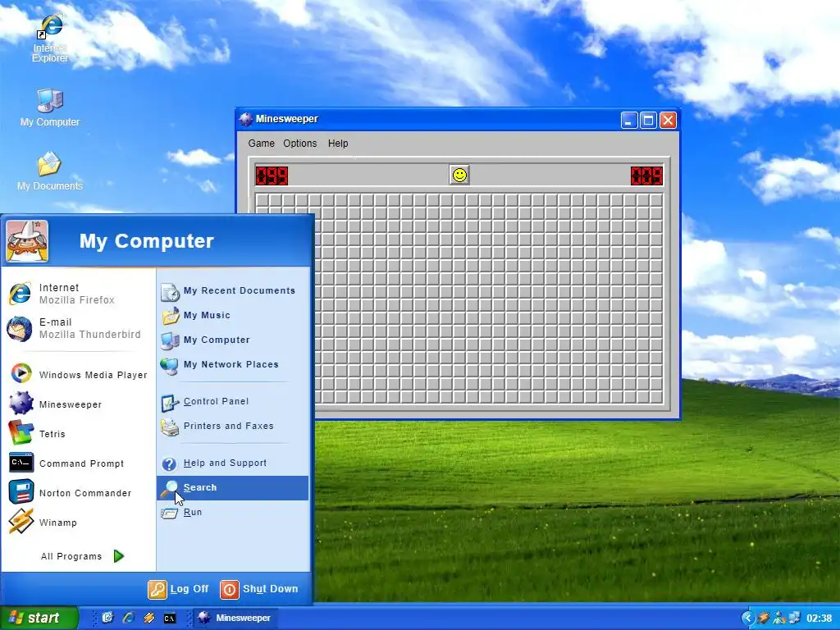Image resolution: width=840 pixels, height=630 pixels.
Task: Select My Computer desktop icon
Action: 50,107
